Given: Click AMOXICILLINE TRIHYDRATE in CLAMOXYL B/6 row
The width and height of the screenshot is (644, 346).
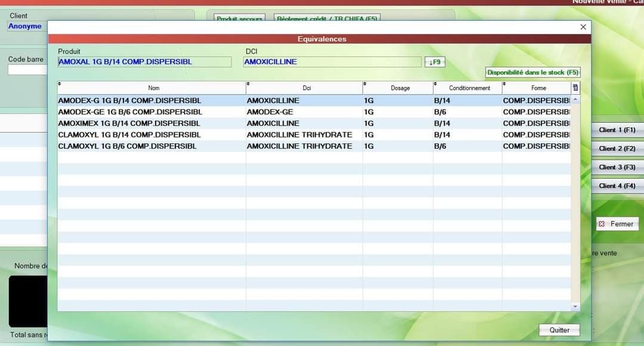Looking at the screenshot, I should point(299,146).
